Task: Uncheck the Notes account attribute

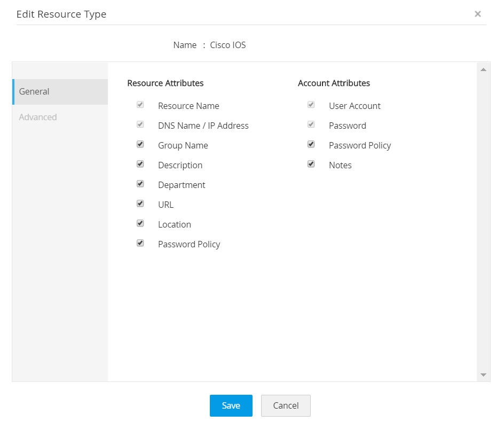Action: tap(311, 163)
